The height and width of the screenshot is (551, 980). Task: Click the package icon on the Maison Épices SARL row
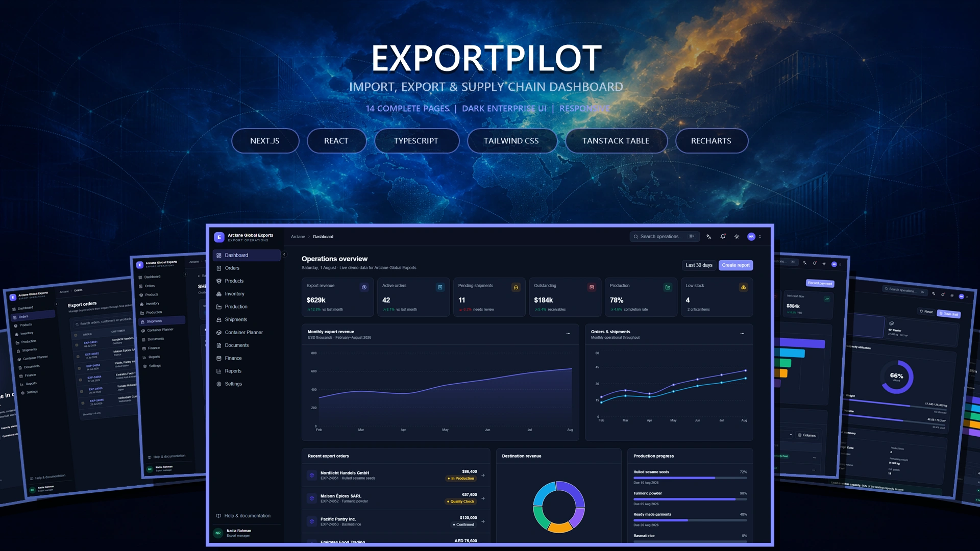click(312, 498)
